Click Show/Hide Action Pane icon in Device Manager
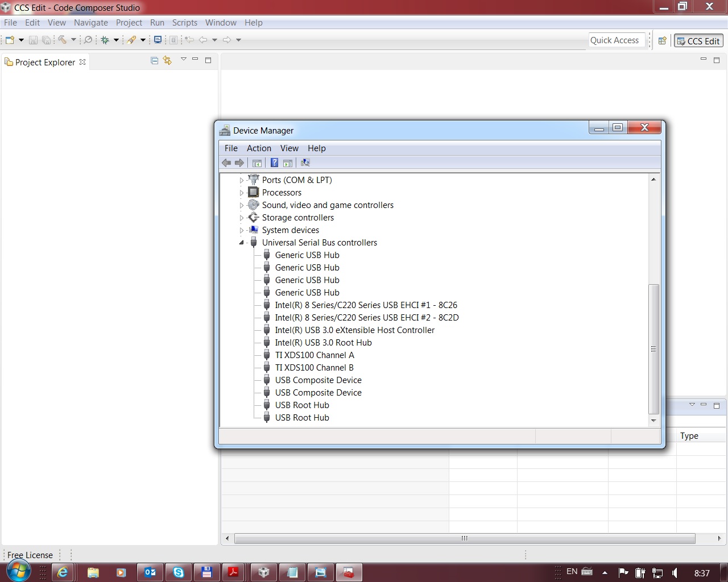This screenshot has height=582, width=728. [x=288, y=163]
